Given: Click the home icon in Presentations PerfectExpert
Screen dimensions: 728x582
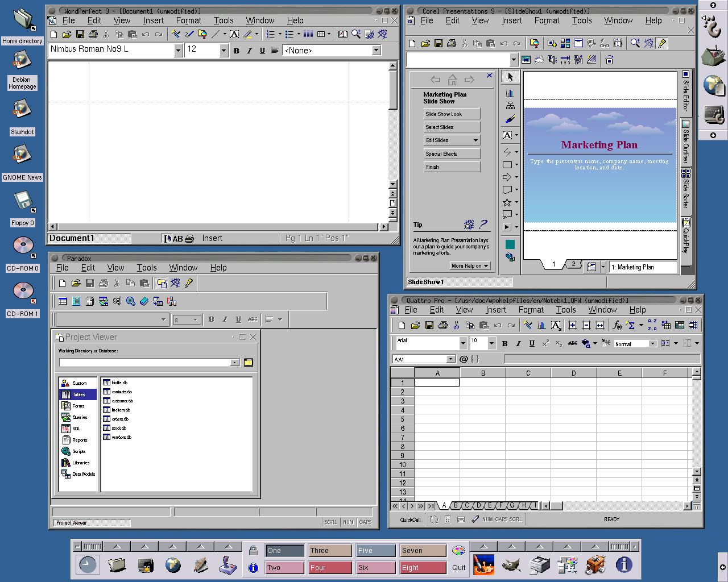Looking at the screenshot, I should [x=453, y=80].
